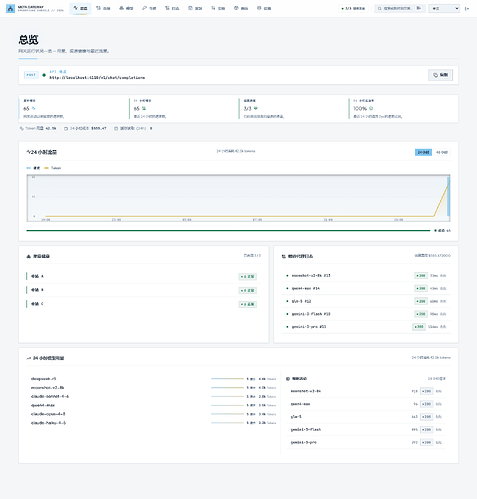Focus the search input field in the header

398,8
